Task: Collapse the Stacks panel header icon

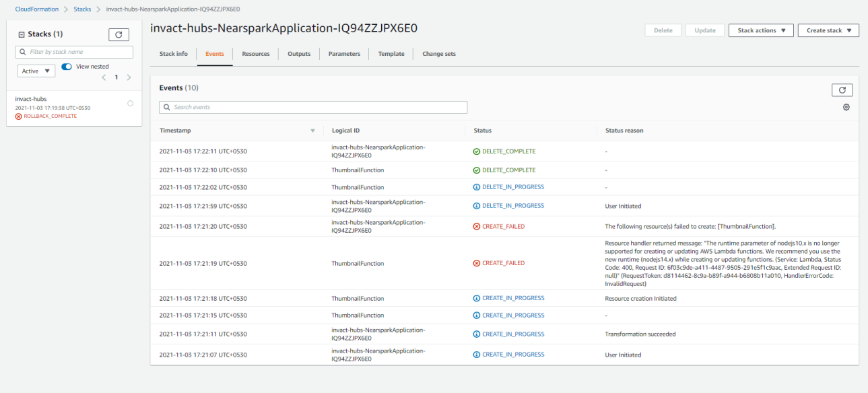Action: tap(21, 34)
